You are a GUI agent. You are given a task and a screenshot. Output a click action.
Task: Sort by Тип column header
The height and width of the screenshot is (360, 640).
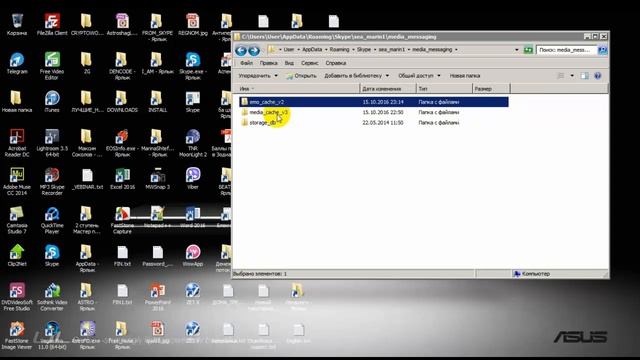point(444,89)
